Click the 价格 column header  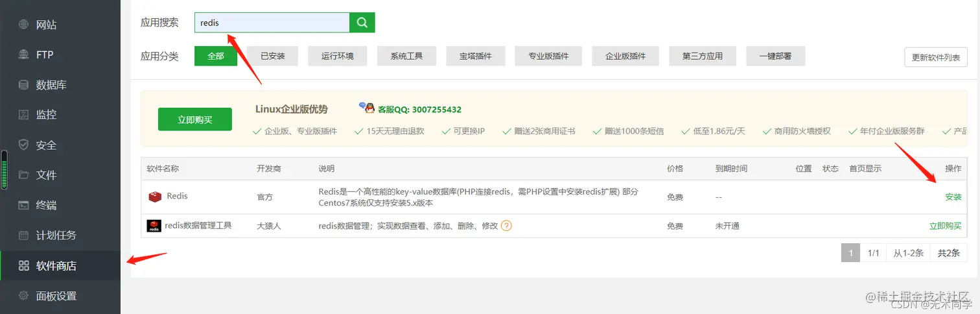click(x=675, y=169)
